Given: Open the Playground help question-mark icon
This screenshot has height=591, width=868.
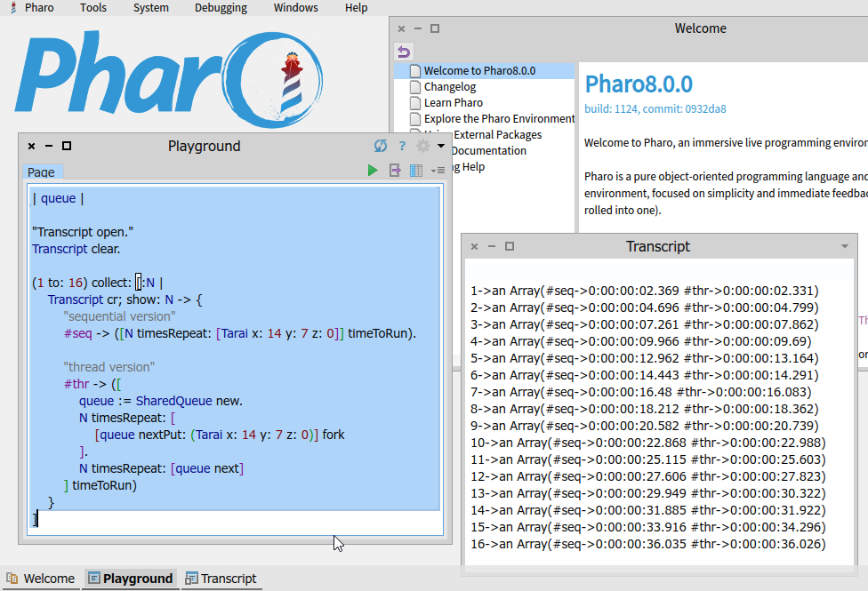Looking at the screenshot, I should 402,146.
